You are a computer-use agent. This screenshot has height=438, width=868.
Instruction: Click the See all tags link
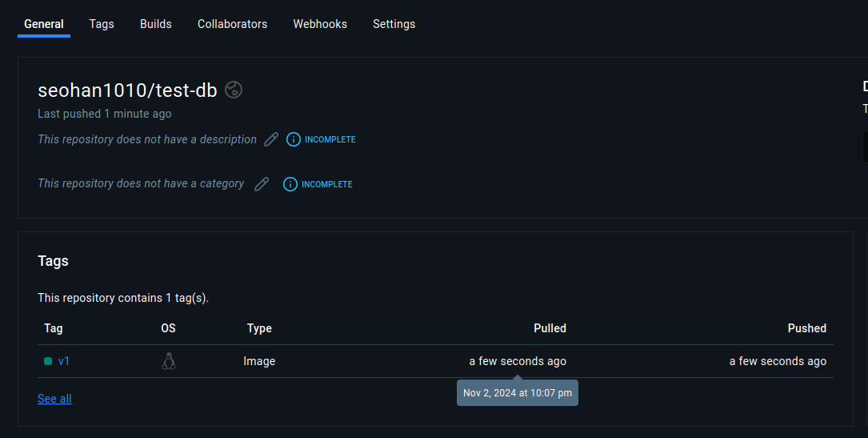(x=54, y=399)
